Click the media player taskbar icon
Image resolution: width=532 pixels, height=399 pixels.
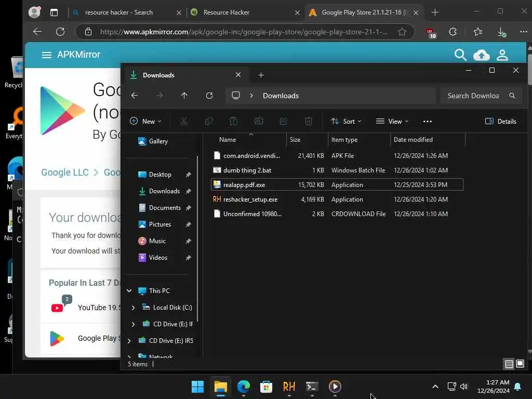335,387
